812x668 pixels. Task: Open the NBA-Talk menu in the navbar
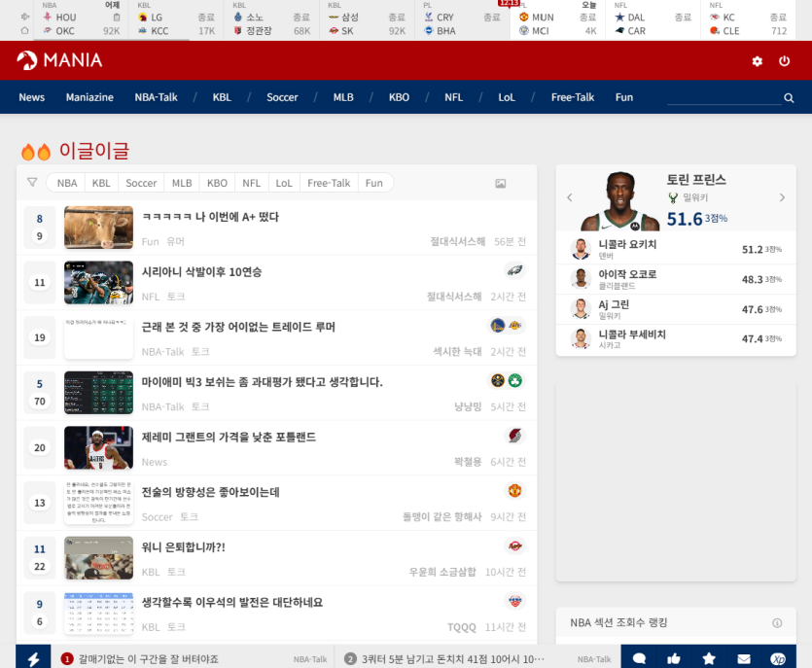[x=156, y=97]
